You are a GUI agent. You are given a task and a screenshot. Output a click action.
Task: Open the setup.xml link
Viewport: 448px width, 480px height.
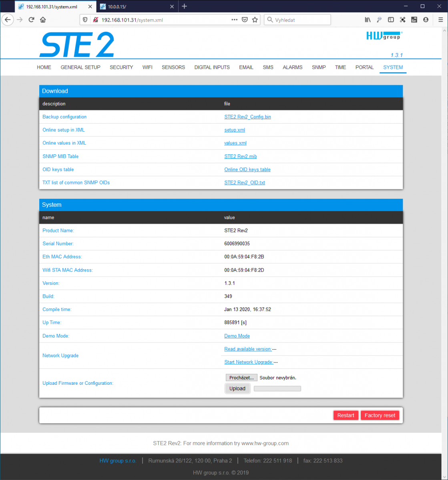pos(235,130)
